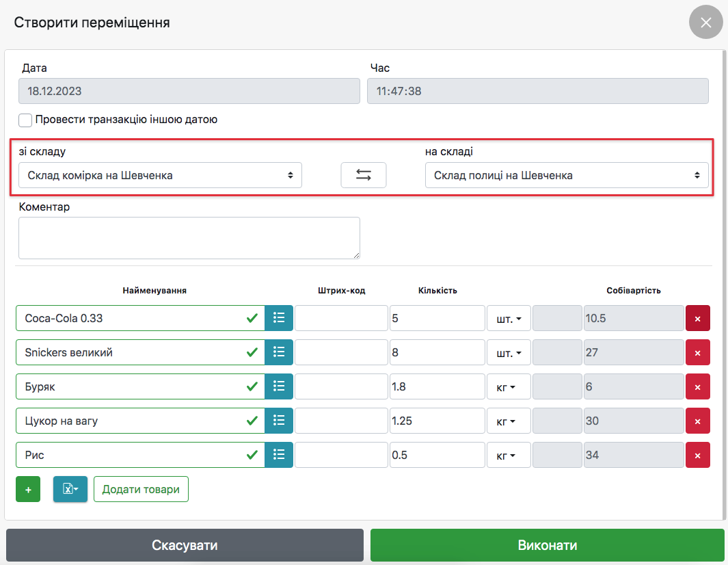Click the barcode field for Буряк row
The image size is (728, 565).
[x=341, y=387]
